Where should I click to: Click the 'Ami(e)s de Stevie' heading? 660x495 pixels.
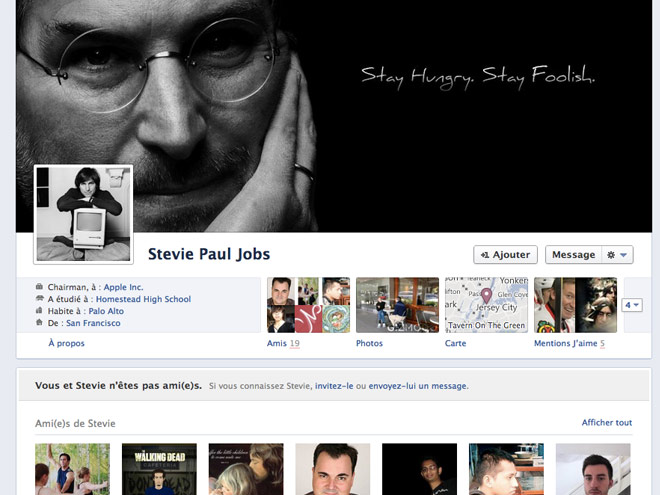(x=75, y=423)
